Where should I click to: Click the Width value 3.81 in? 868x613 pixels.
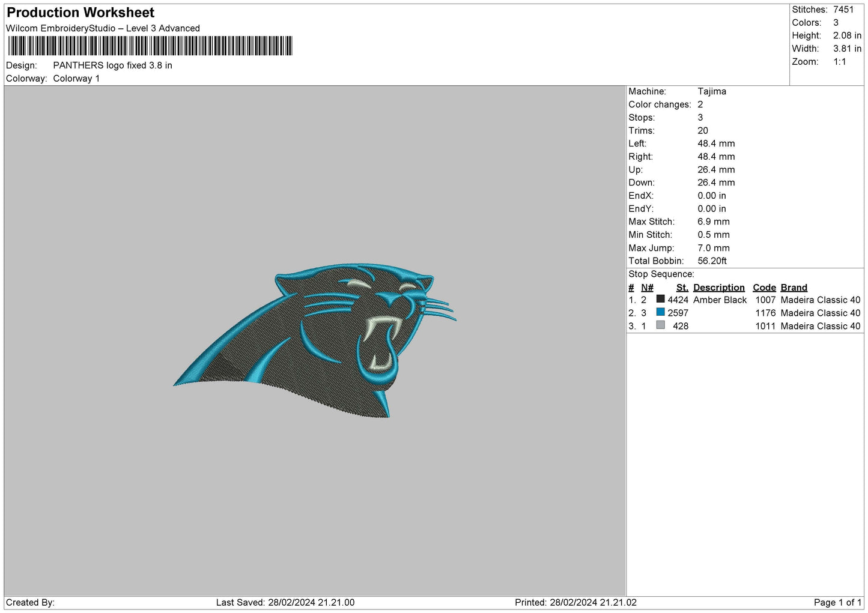point(847,49)
